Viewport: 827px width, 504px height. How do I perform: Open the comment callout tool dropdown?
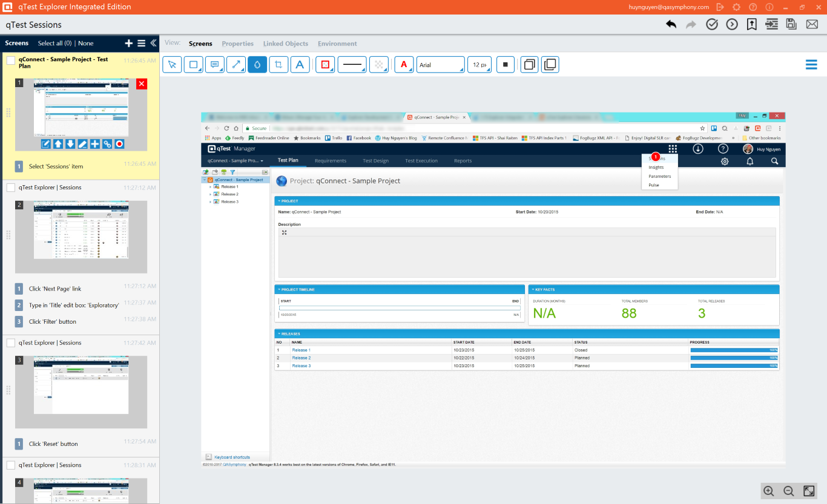215,64
